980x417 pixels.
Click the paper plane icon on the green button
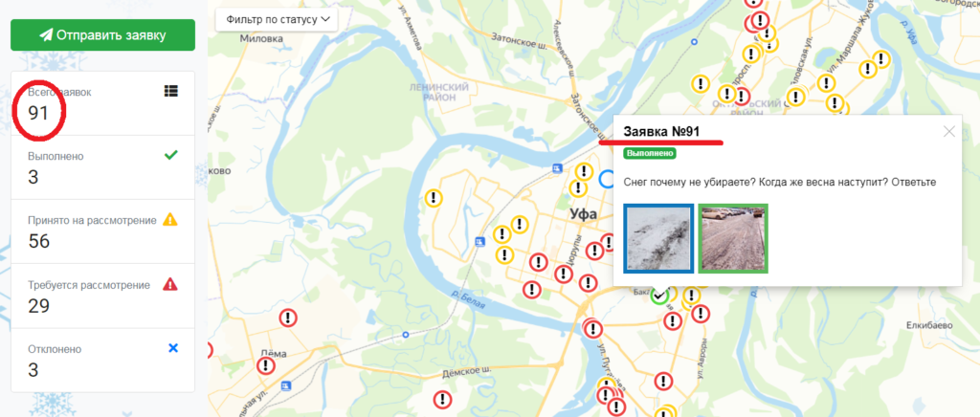[46, 35]
